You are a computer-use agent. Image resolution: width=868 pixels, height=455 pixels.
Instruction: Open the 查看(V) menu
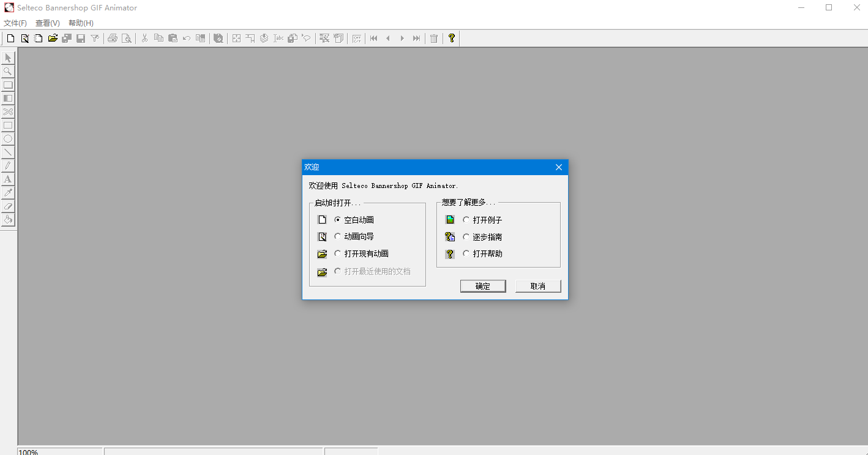click(48, 23)
